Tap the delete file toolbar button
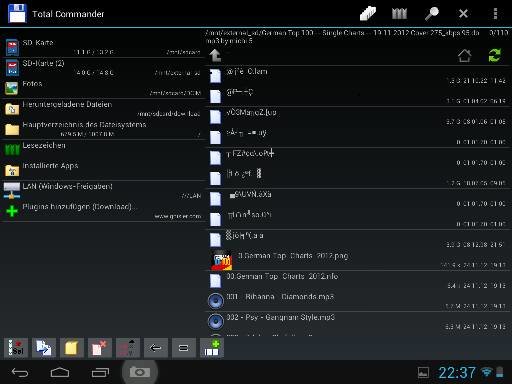 pyautogui.click(x=99, y=348)
